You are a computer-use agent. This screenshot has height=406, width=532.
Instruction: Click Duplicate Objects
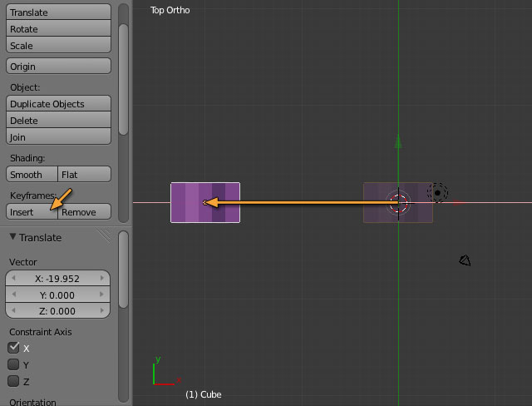[x=58, y=104]
